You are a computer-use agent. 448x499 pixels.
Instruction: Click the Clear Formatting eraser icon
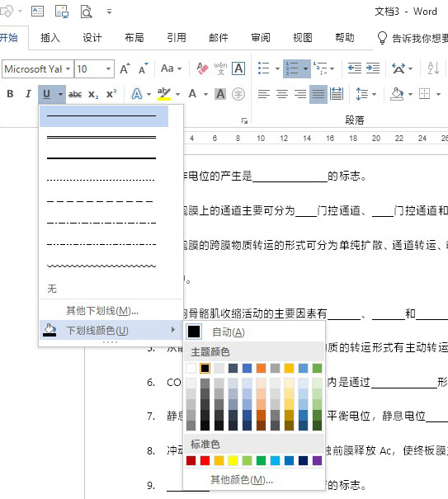tap(202, 68)
